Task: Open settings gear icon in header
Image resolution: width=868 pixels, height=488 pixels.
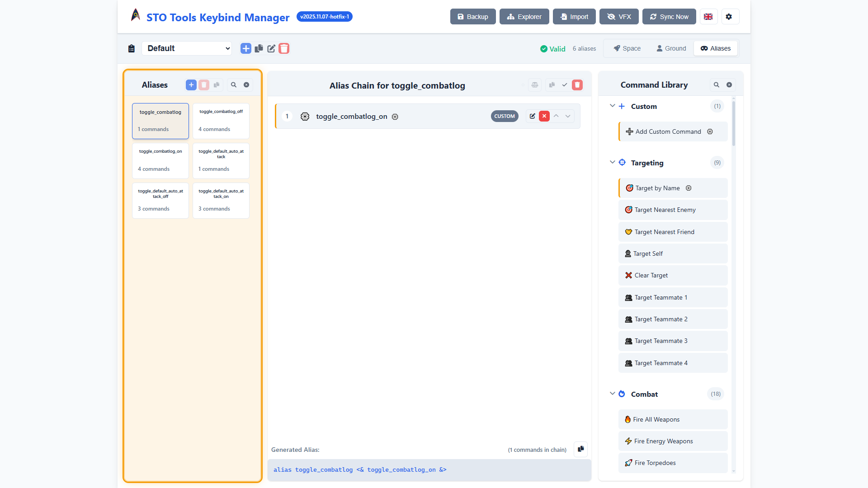Action: 729,17
